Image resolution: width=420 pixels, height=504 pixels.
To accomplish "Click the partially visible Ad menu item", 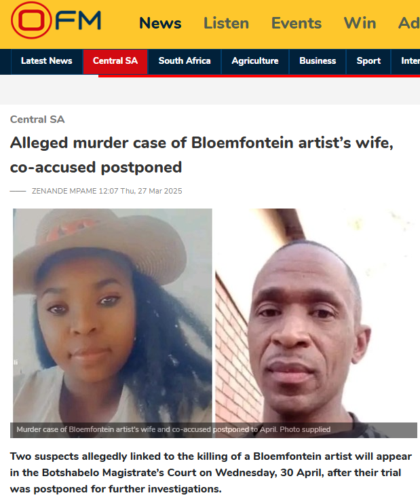I will [409, 23].
